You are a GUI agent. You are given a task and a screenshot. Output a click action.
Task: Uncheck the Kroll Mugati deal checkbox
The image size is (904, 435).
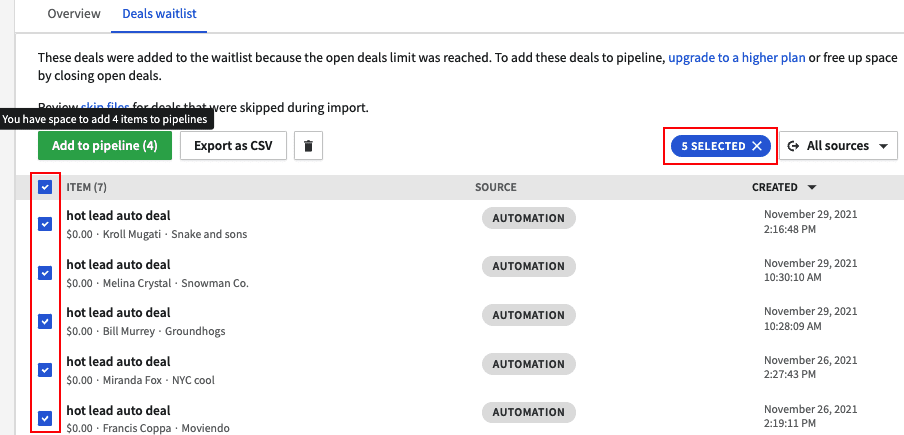point(45,224)
